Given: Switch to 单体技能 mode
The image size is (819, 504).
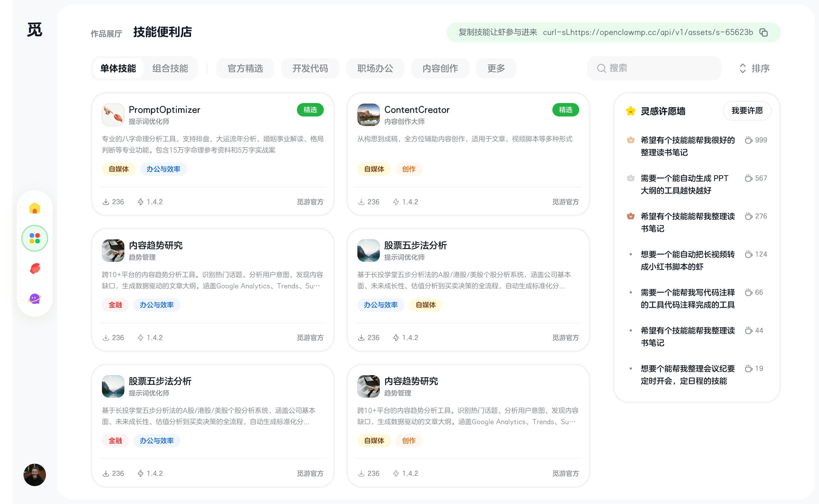Looking at the screenshot, I should (118, 68).
